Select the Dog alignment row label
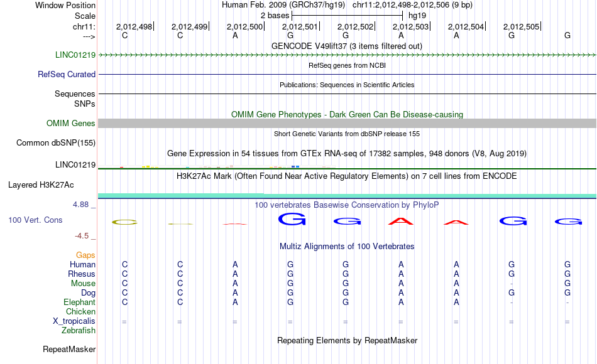The width and height of the screenshot is (597, 364). (x=88, y=293)
